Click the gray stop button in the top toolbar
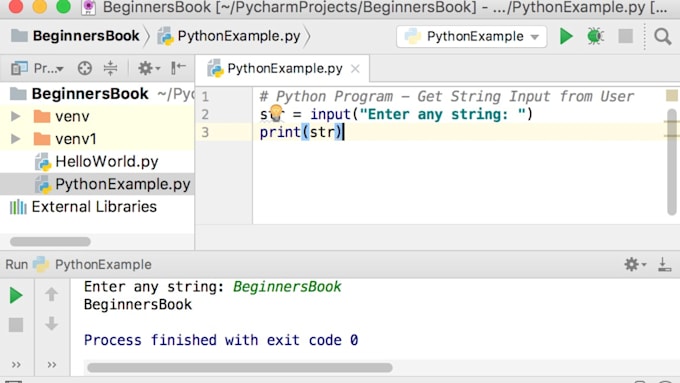This screenshot has width=680, height=383. click(x=625, y=36)
